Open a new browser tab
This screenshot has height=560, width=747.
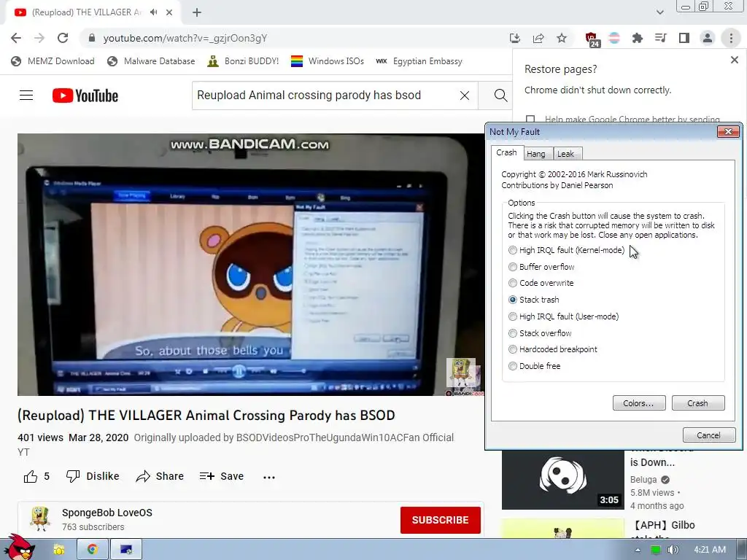pos(197,12)
